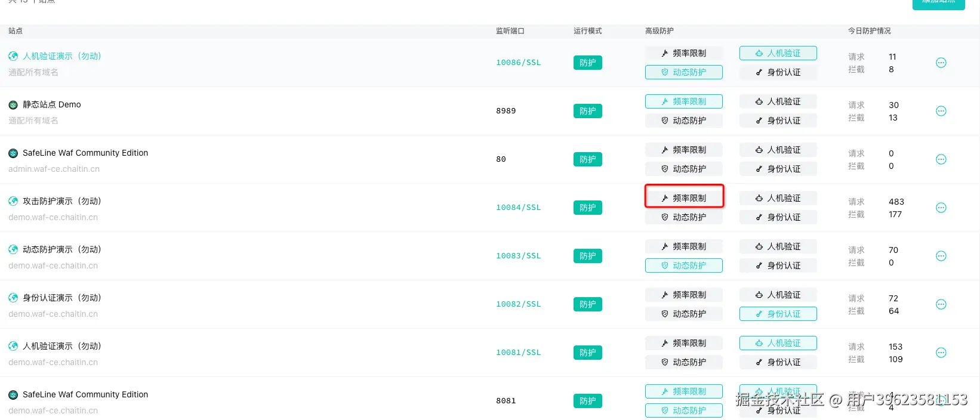Change 防护 mode of 身份认证演示 site

(588, 304)
